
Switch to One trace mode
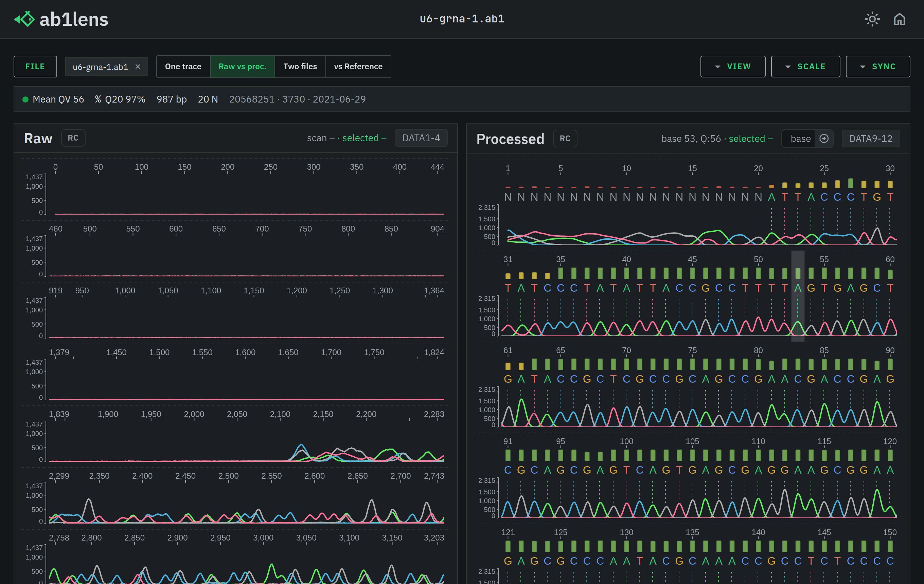pyautogui.click(x=183, y=66)
